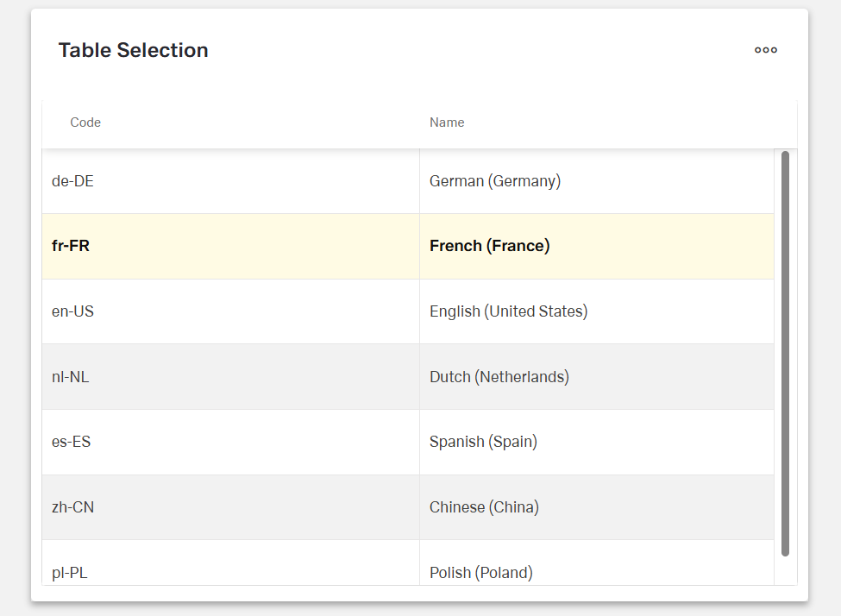Click the Name column header
The width and height of the screenshot is (841, 616).
pyautogui.click(x=447, y=123)
